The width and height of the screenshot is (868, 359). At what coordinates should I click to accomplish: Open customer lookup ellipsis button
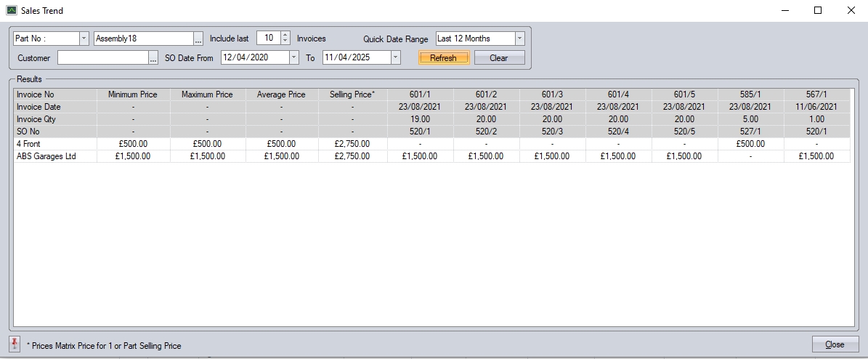[x=153, y=58]
